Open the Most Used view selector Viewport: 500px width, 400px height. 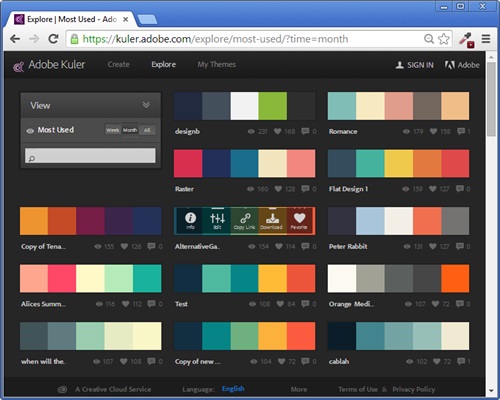tap(56, 130)
